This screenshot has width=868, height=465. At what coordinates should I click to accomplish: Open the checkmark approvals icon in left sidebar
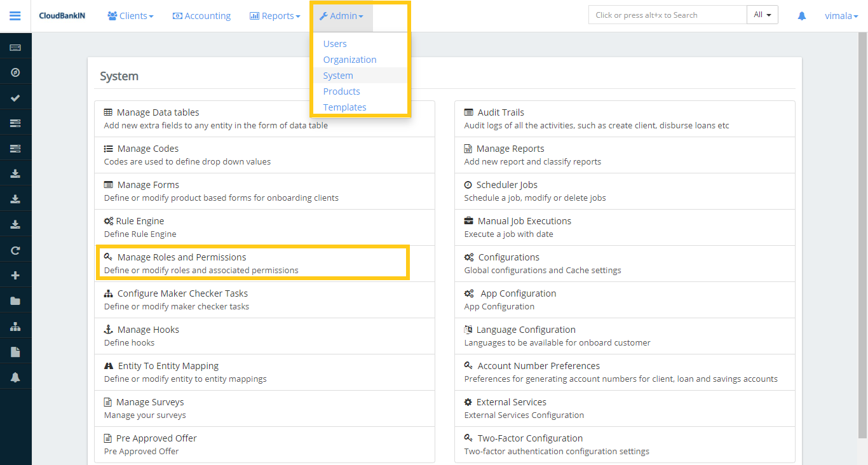coord(15,97)
